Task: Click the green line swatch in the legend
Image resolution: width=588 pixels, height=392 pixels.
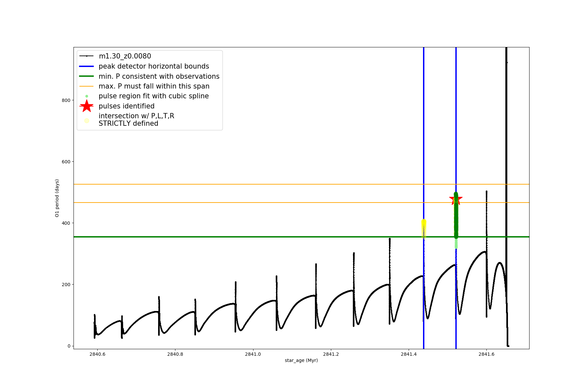Action: point(87,76)
